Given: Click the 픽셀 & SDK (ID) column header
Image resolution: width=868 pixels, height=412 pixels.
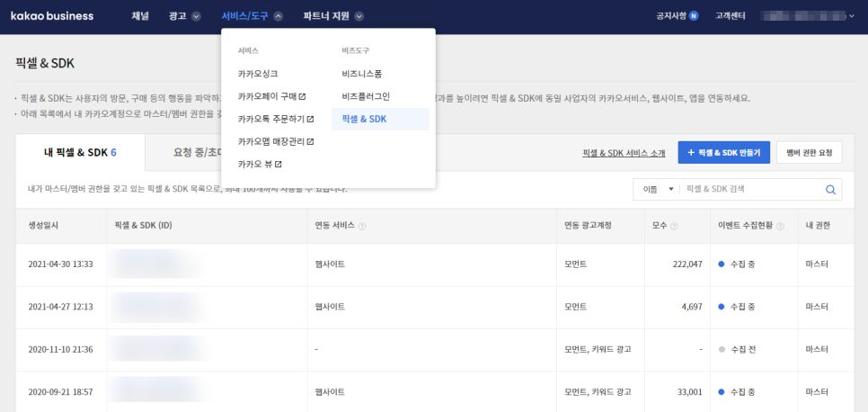Looking at the screenshot, I should click(144, 226).
